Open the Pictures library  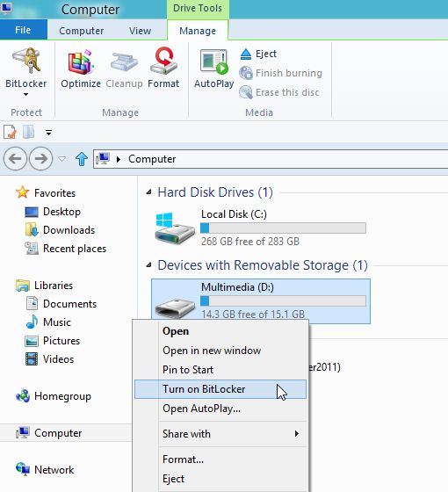53,341
